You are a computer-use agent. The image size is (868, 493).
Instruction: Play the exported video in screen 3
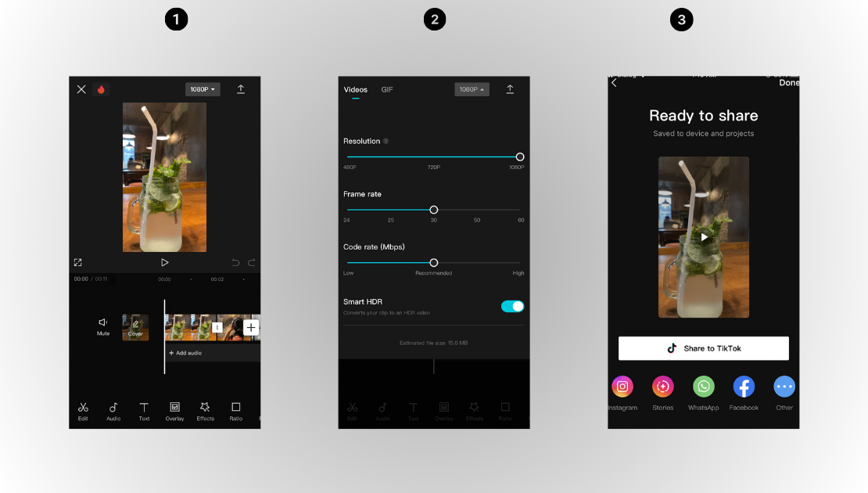pyautogui.click(x=704, y=237)
